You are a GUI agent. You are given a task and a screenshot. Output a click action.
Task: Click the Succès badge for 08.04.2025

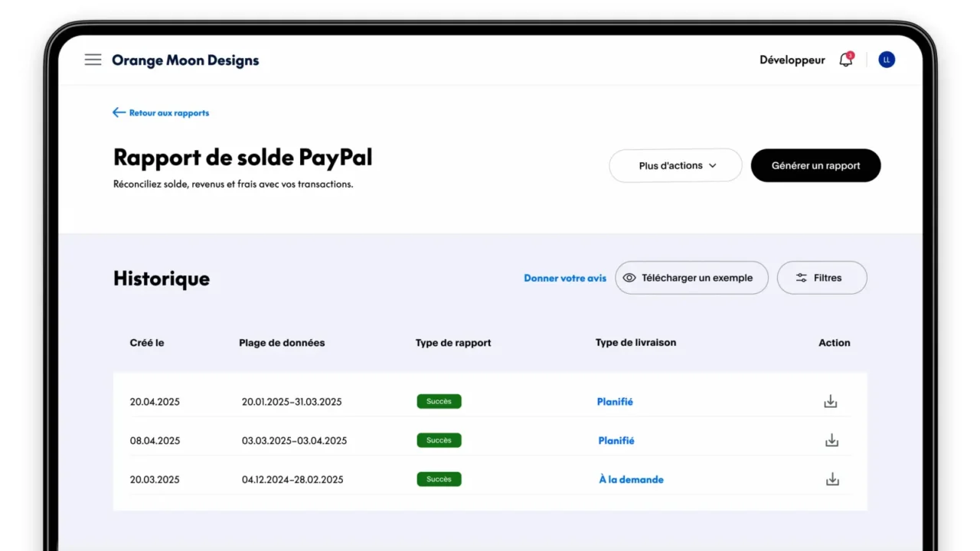439,440
